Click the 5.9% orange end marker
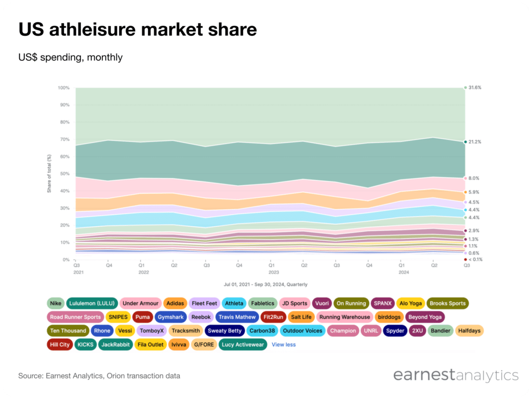The image size is (532, 399). (465, 192)
